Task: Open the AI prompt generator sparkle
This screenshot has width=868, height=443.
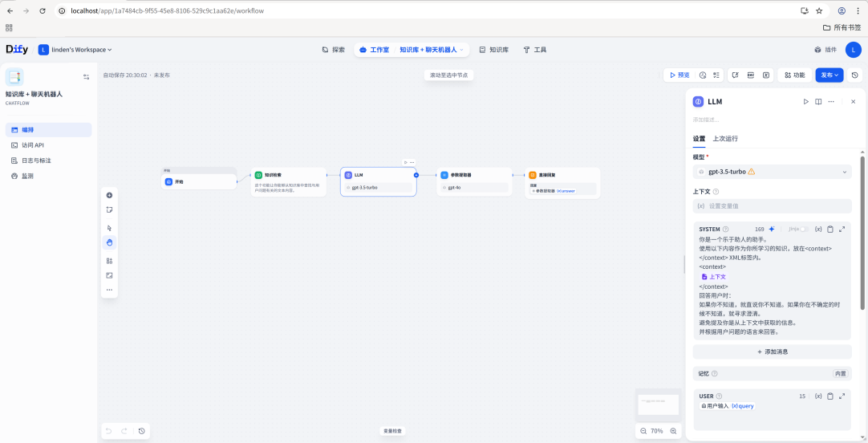Action: coord(772,230)
